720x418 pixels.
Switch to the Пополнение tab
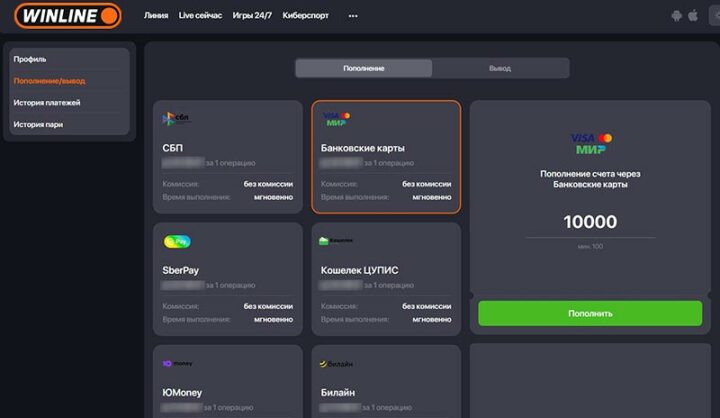click(364, 68)
